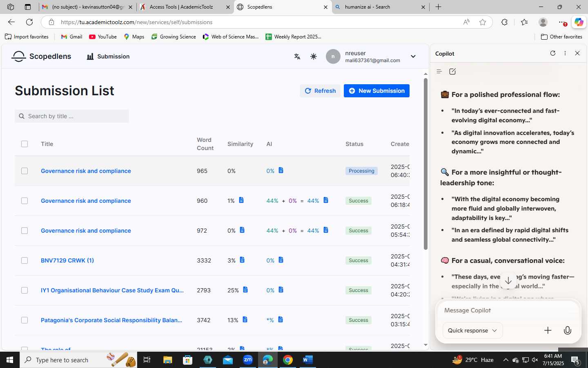Click Copilot plus attachment button
The width and height of the screenshot is (588, 368).
click(x=548, y=330)
